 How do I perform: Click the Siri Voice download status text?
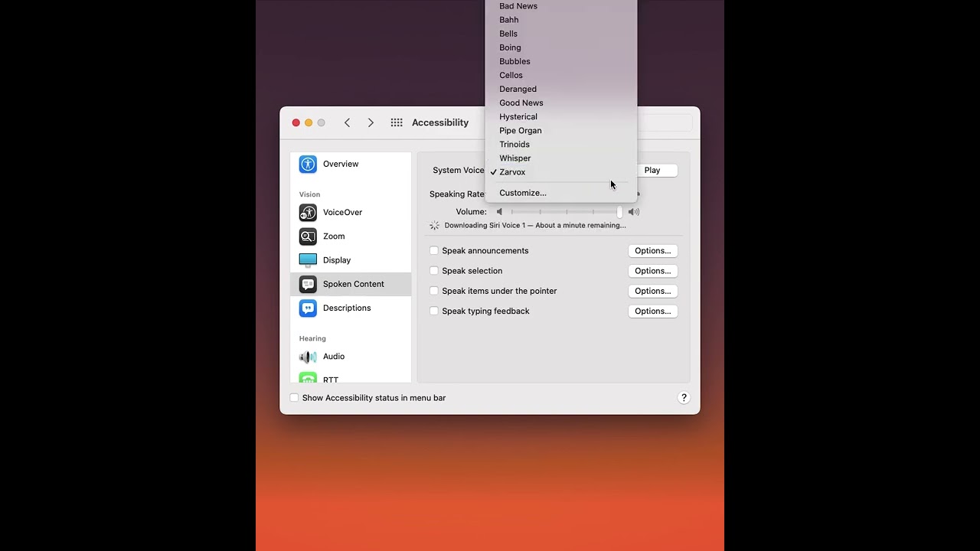click(x=535, y=226)
